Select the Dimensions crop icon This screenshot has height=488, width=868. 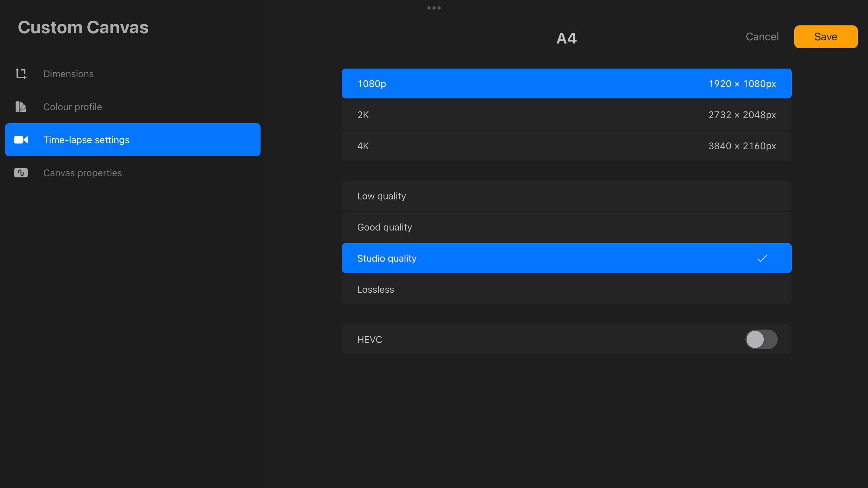pyautogui.click(x=21, y=74)
